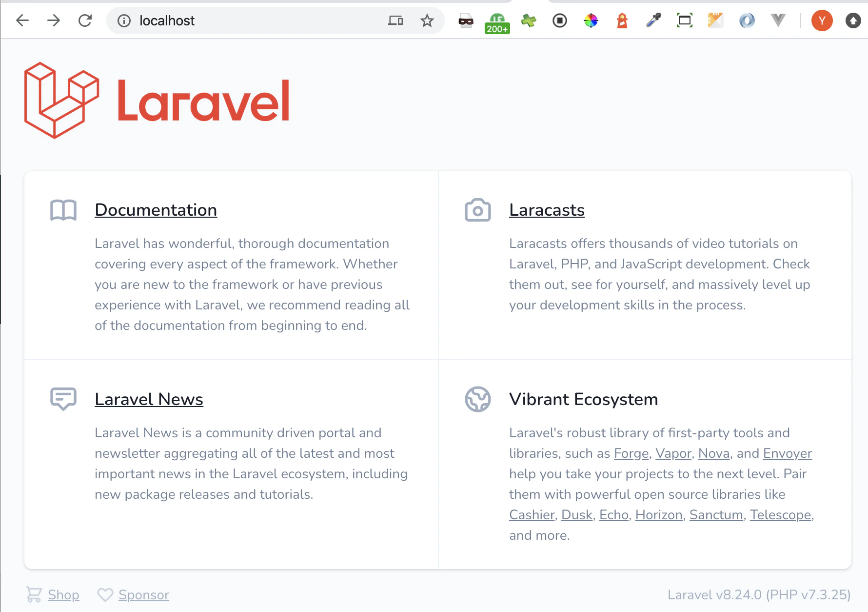Open the masked-face extension icon
Viewport: 868px width, 612px height.
pyautogui.click(x=466, y=20)
